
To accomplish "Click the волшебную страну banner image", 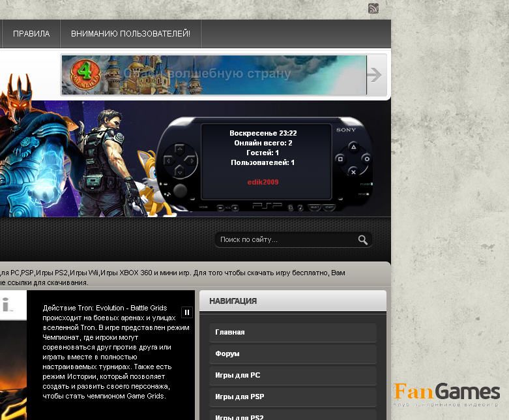I will pyautogui.click(x=214, y=75).
